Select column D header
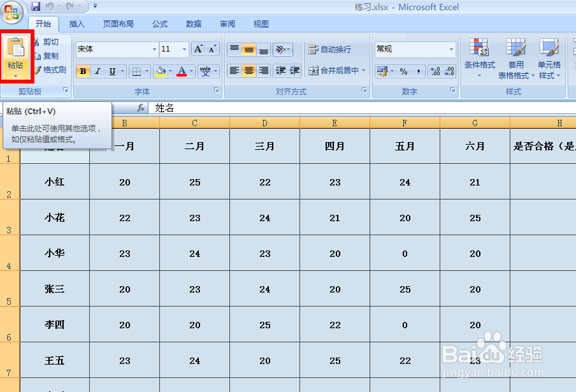 coord(264,123)
